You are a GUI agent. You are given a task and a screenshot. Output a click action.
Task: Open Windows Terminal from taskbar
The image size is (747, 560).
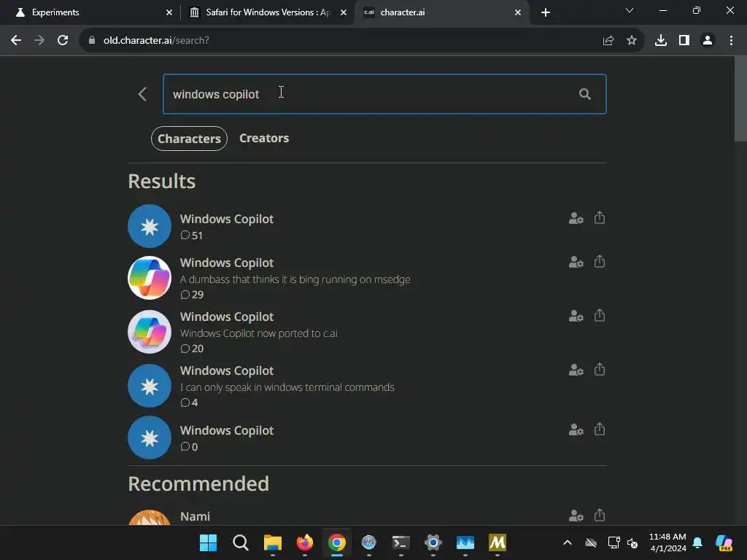(401, 542)
